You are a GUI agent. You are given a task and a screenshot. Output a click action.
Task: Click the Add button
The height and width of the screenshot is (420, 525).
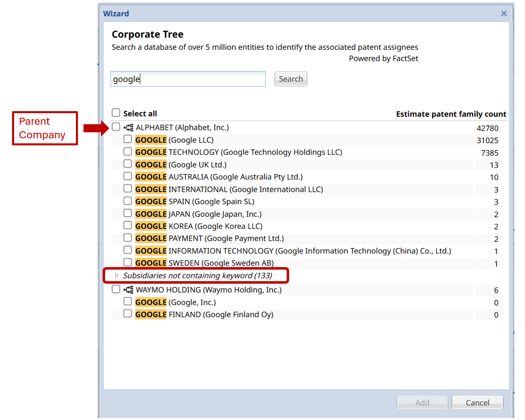(422, 402)
